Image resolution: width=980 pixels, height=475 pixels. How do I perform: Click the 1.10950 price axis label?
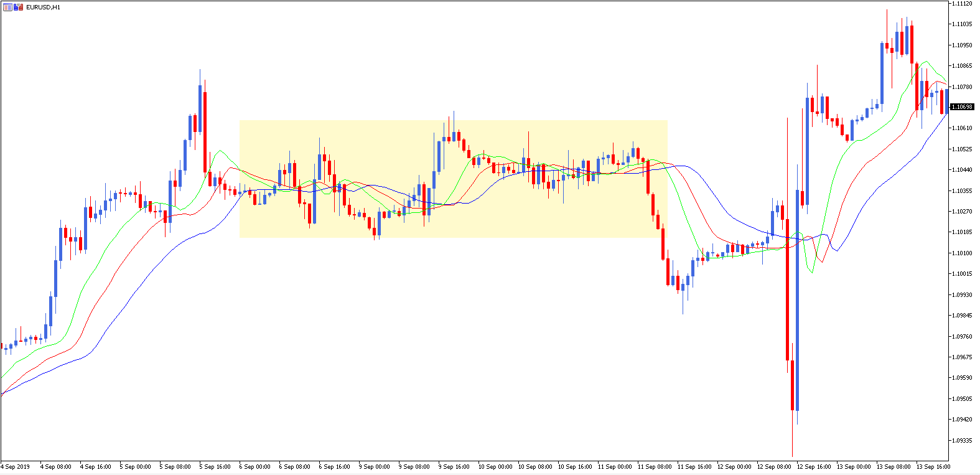tap(962, 45)
